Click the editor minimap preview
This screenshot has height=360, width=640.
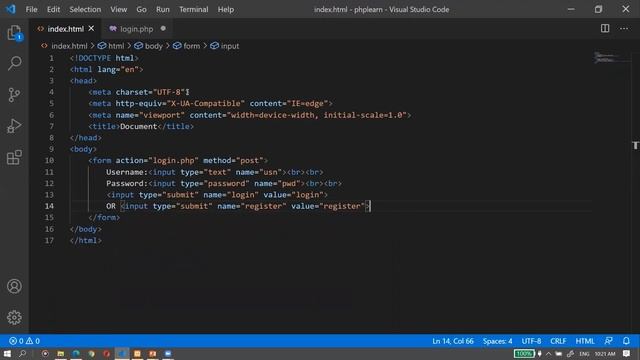click(611, 58)
